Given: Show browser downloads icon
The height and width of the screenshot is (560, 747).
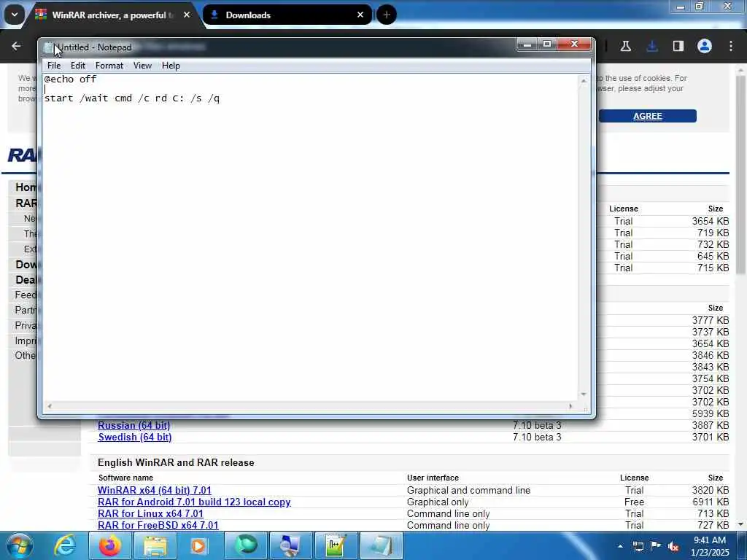Looking at the screenshot, I should click(652, 46).
